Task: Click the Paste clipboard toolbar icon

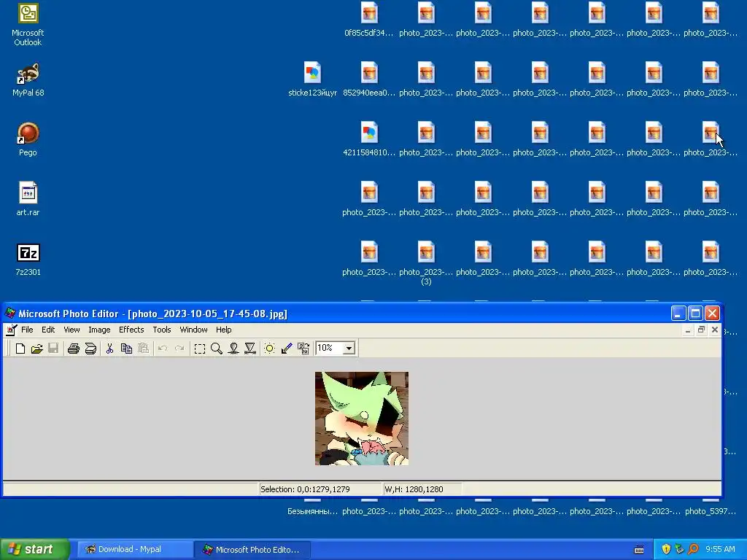Action: [x=144, y=349]
